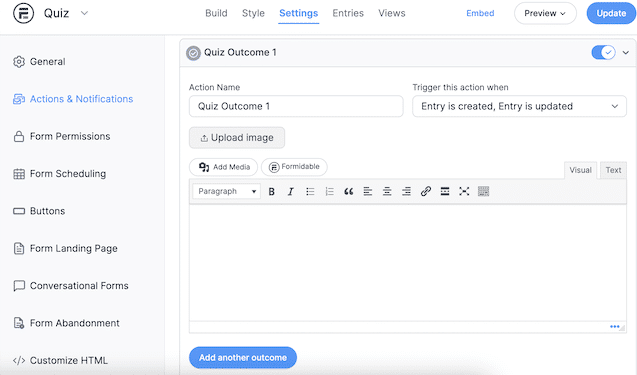
Task: Click the Add Media button
Action: point(223,167)
